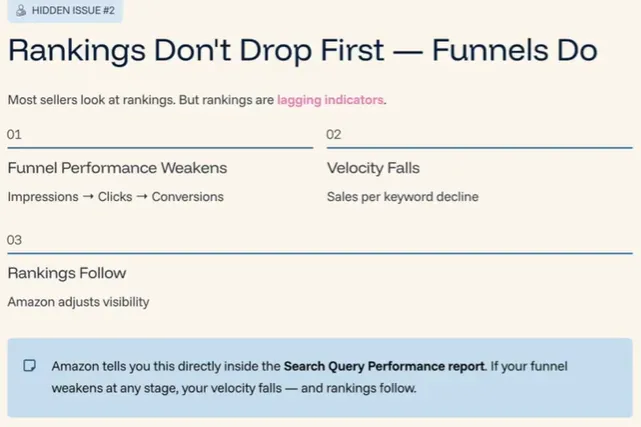The image size is (641, 427).
Task: Click the "Velocity Falls" heading
Action: [373, 168]
